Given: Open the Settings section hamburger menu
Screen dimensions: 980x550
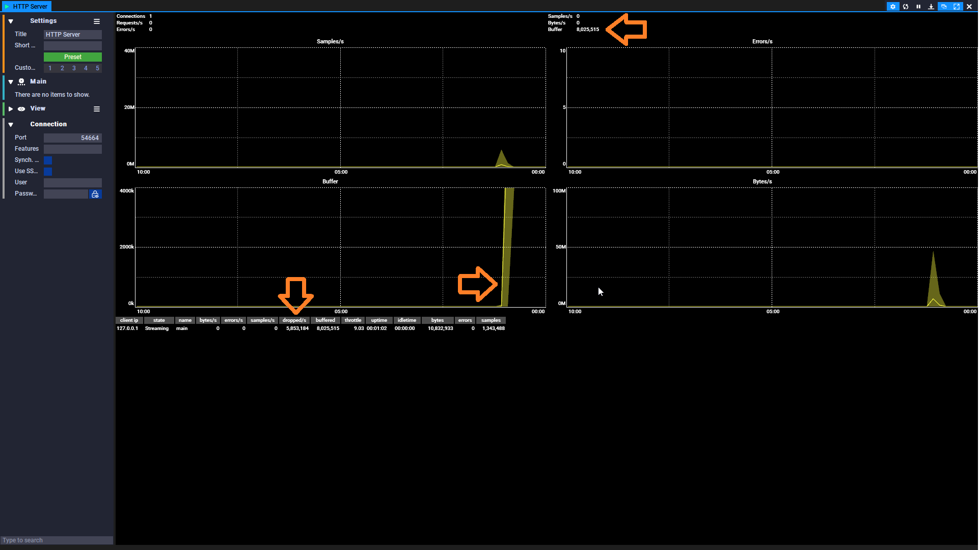Looking at the screenshot, I should (97, 21).
